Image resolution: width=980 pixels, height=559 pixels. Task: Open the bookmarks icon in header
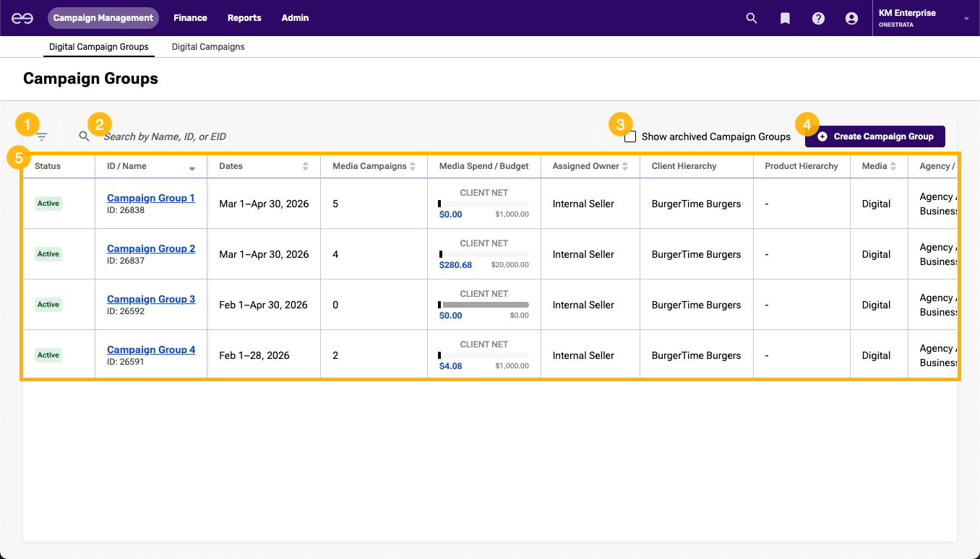coord(785,18)
